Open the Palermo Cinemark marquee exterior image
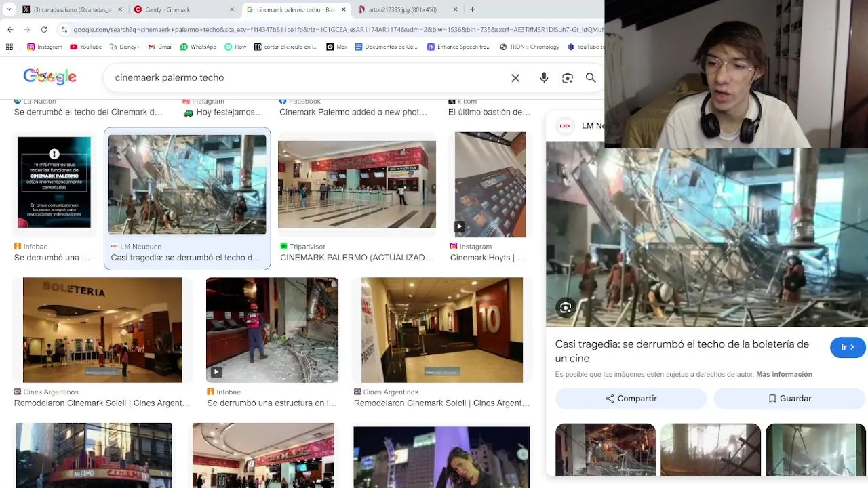The width and height of the screenshot is (868, 488). [94, 455]
